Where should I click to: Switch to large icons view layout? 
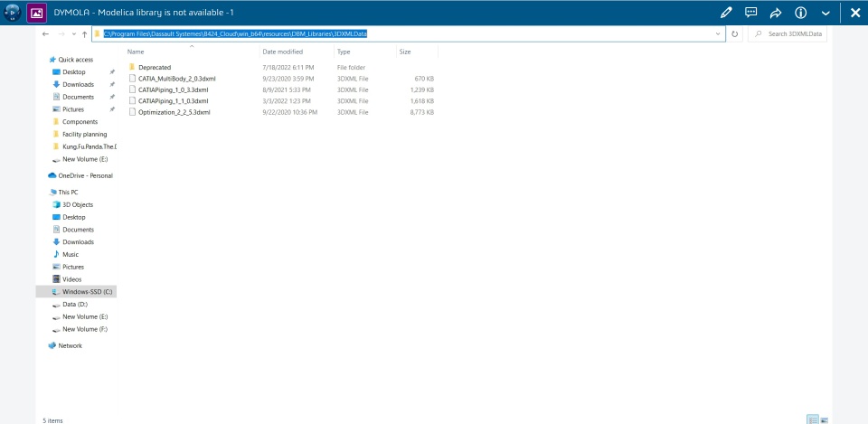click(x=824, y=419)
